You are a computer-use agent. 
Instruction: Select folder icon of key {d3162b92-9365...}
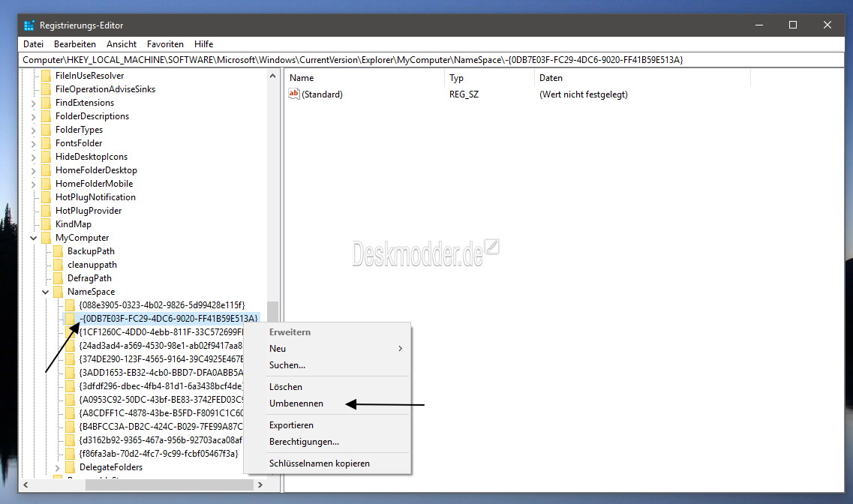click(71, 439)
